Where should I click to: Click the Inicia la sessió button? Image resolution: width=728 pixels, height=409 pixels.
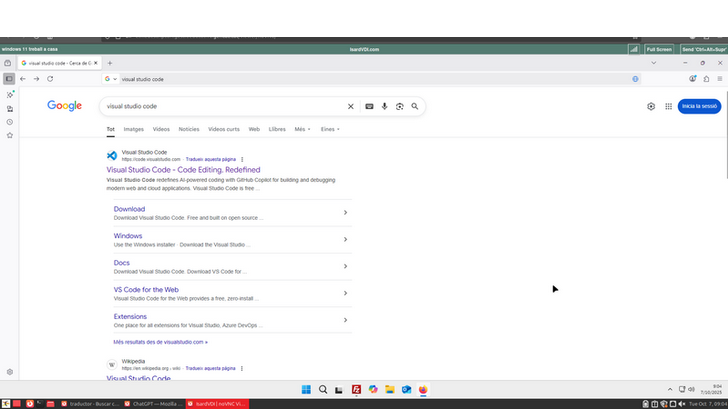point(699,106)
